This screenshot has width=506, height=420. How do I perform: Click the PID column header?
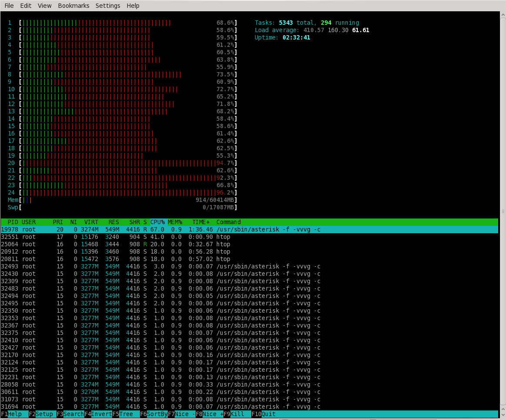13,222
